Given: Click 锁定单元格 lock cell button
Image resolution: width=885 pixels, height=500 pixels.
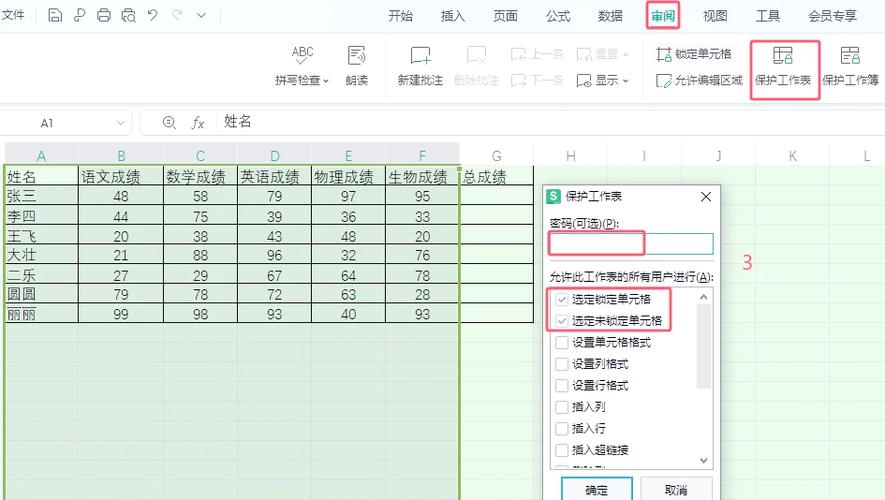Looking at the screenshot, I should point(694,54).
